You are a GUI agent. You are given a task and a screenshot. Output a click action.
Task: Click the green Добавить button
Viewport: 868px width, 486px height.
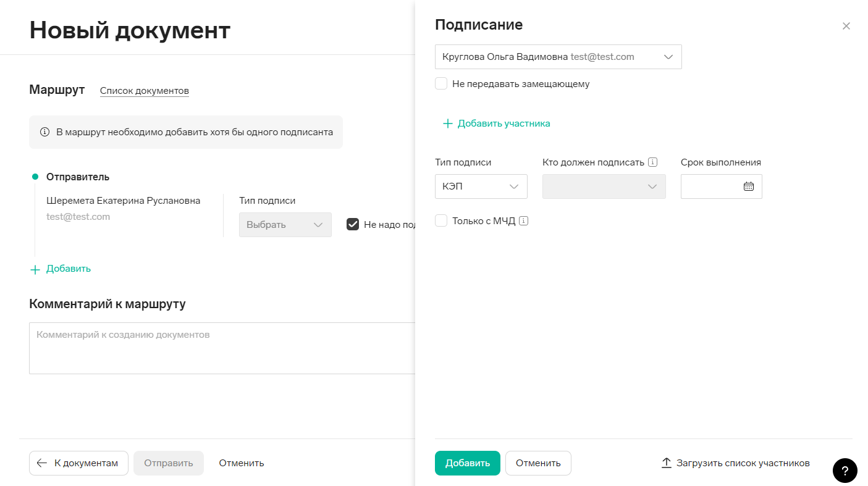(468, 463)
